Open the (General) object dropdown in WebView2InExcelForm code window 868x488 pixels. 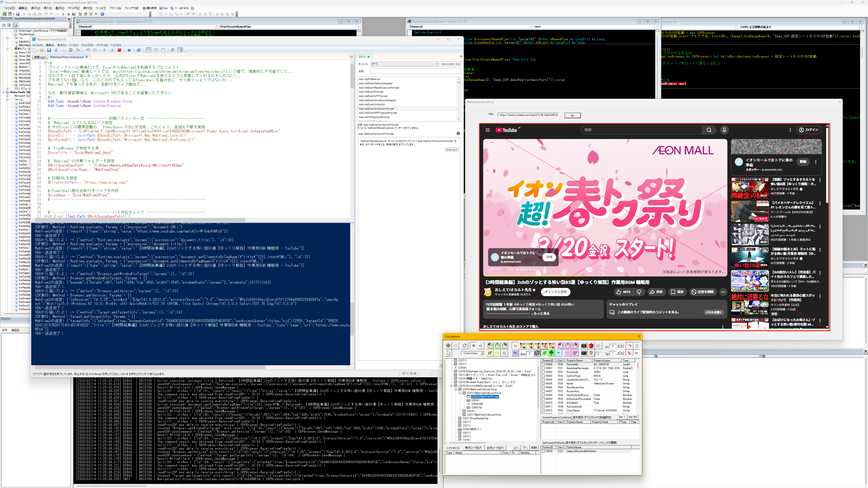click(148, 27)
